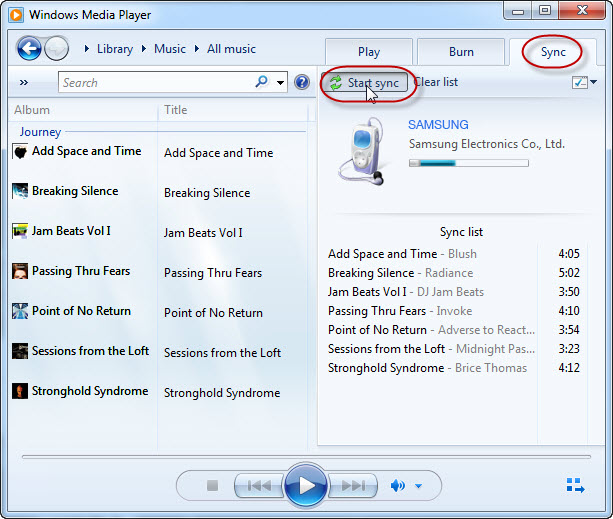Viewport: 613px width, 519px height.
Task: Select Point of No Return - Adverse to React
Action: click(x=431, y=330)
